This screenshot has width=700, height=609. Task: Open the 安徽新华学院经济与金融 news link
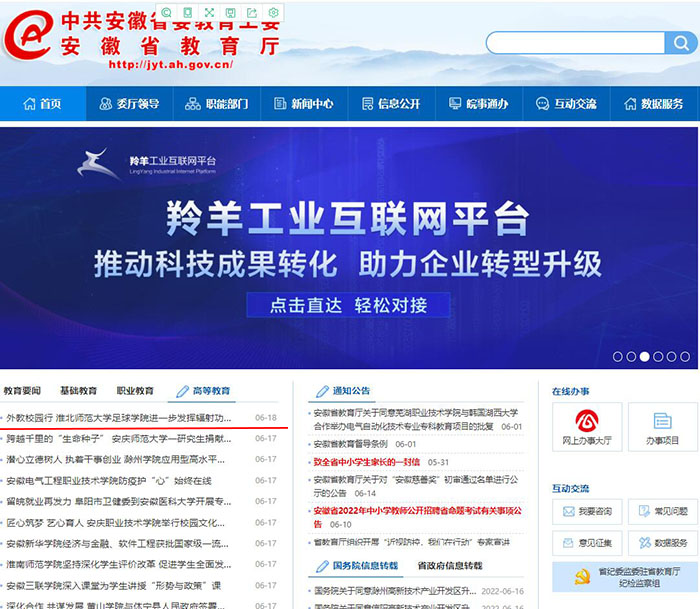(117, 544)
